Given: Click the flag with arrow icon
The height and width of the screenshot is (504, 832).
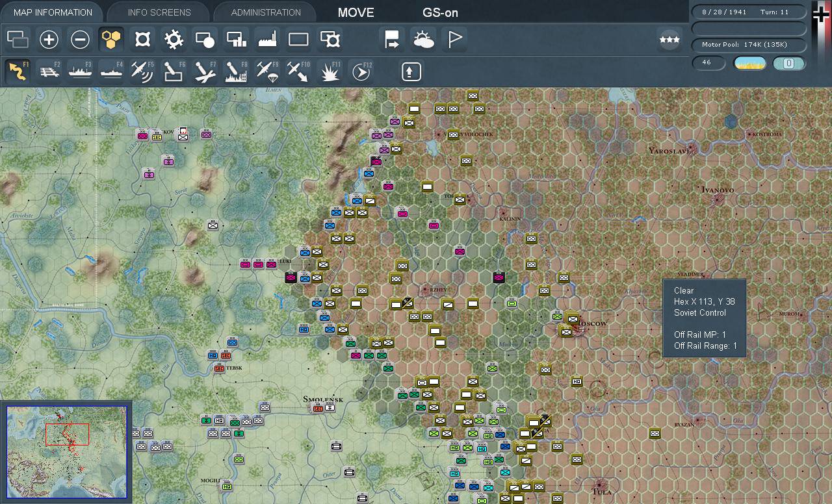Looking at the screenshot, I should [x=392, y=40].
